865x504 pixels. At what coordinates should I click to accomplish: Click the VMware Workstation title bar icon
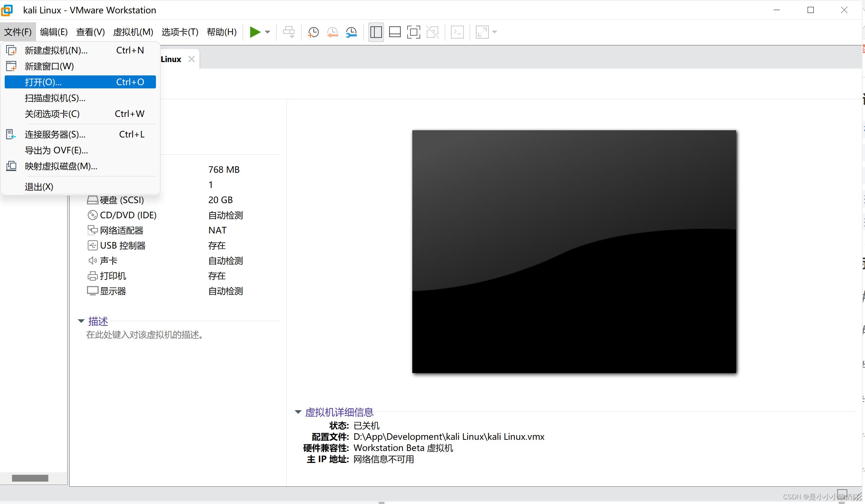click(7, 10)
